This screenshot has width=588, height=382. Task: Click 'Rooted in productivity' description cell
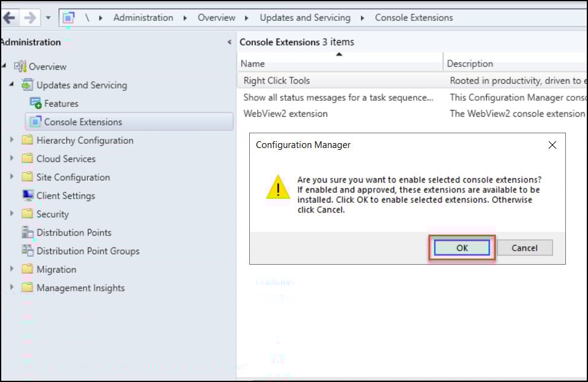(518, 80)
